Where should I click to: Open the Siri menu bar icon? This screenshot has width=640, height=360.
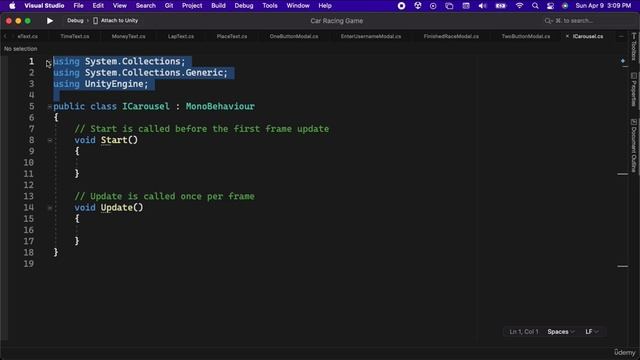click(x=565, y=6)
